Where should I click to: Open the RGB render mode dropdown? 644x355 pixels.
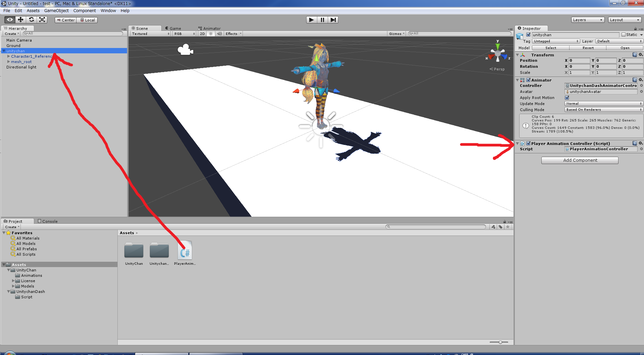[184, 34]
